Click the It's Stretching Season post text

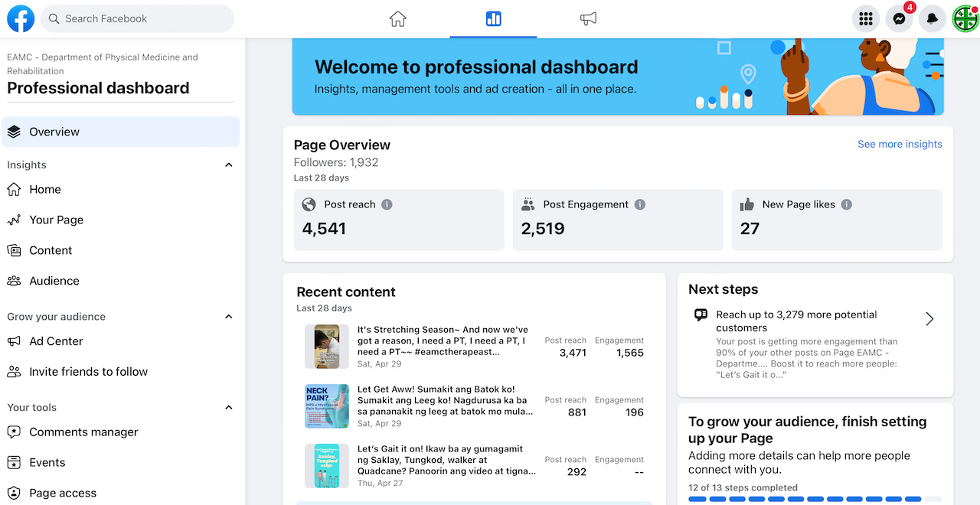coord(443,340)
